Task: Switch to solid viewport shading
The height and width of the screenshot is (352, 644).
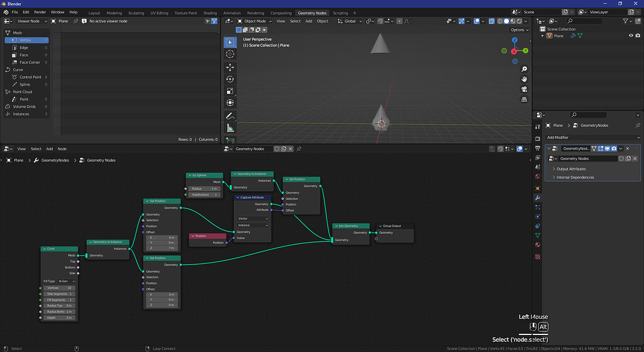Action: pyautogui.click(x=506, y=21)
